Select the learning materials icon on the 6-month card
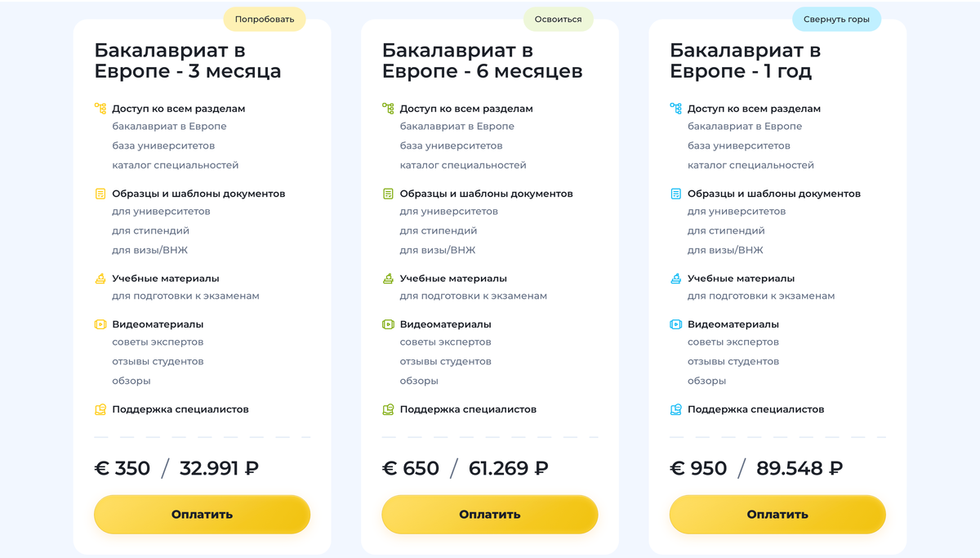The width and height of the screenshot is (980, 558). (388, 278)
